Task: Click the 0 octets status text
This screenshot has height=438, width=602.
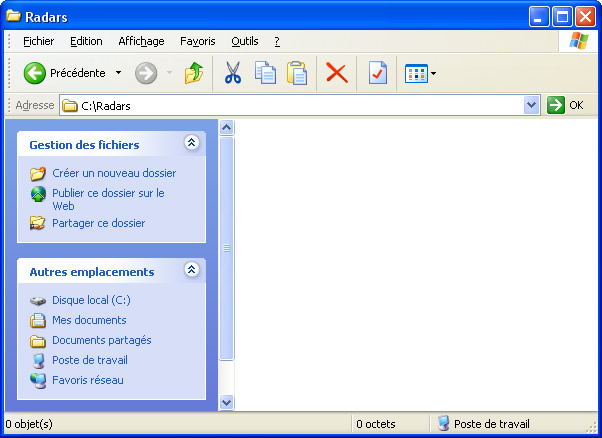Action: coord(375,424)
